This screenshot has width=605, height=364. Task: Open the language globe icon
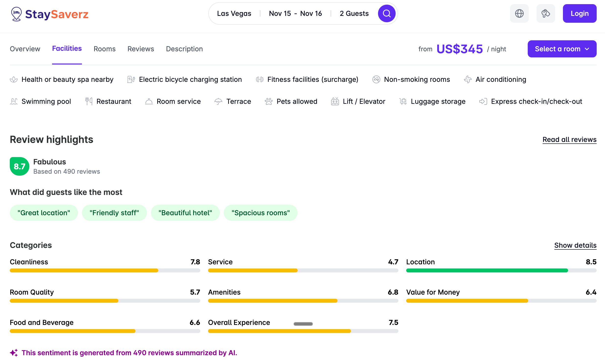pos(519,13)
